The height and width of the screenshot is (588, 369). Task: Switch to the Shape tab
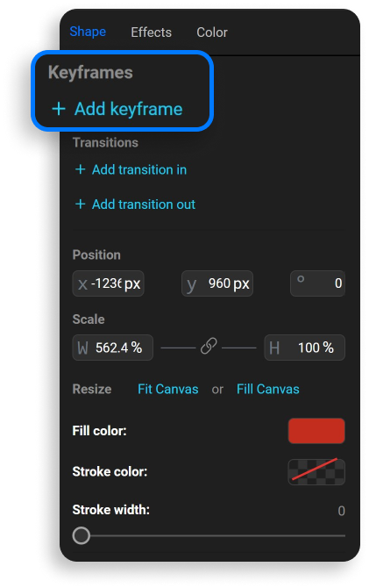coord(88,32)
